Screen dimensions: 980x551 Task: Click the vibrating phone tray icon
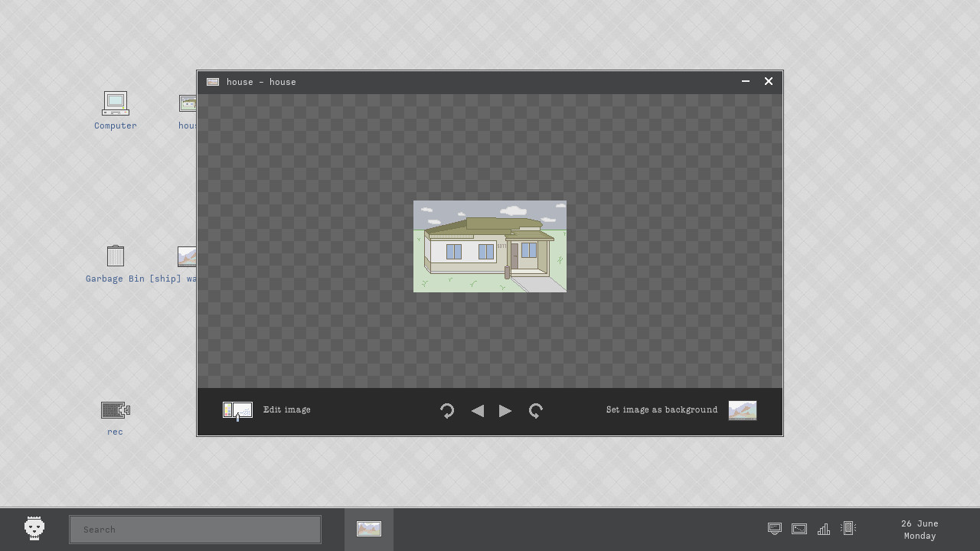click(x=848, y=528)
